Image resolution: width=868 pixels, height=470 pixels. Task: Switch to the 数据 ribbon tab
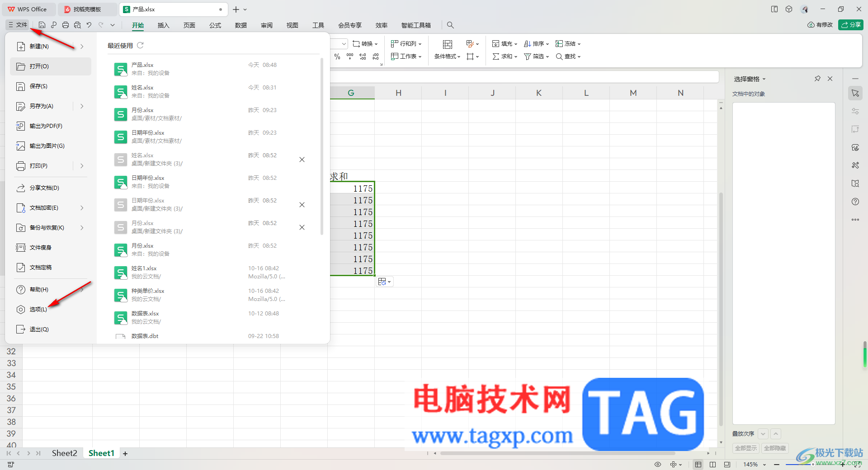click(241, 25)
